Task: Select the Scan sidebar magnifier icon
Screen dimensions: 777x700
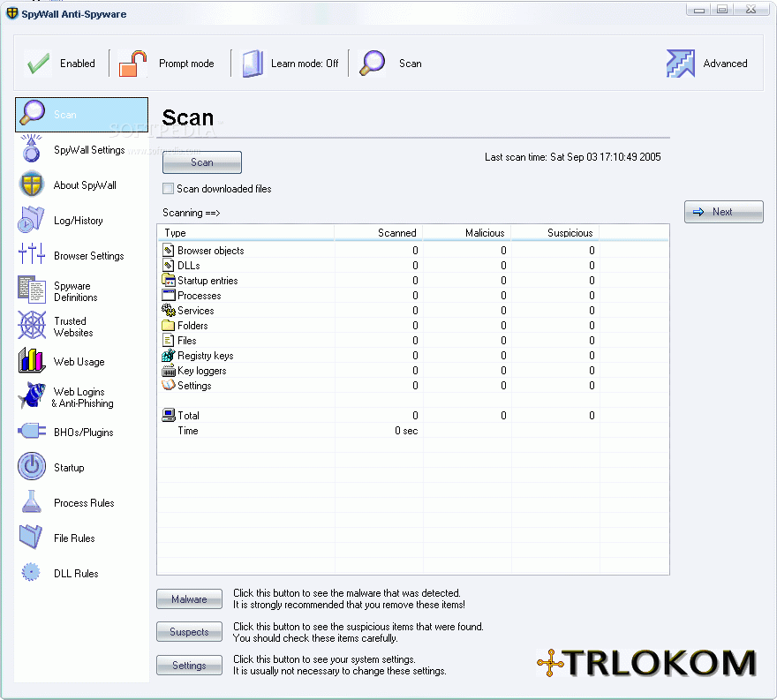Action: click(x=32, y=113)
